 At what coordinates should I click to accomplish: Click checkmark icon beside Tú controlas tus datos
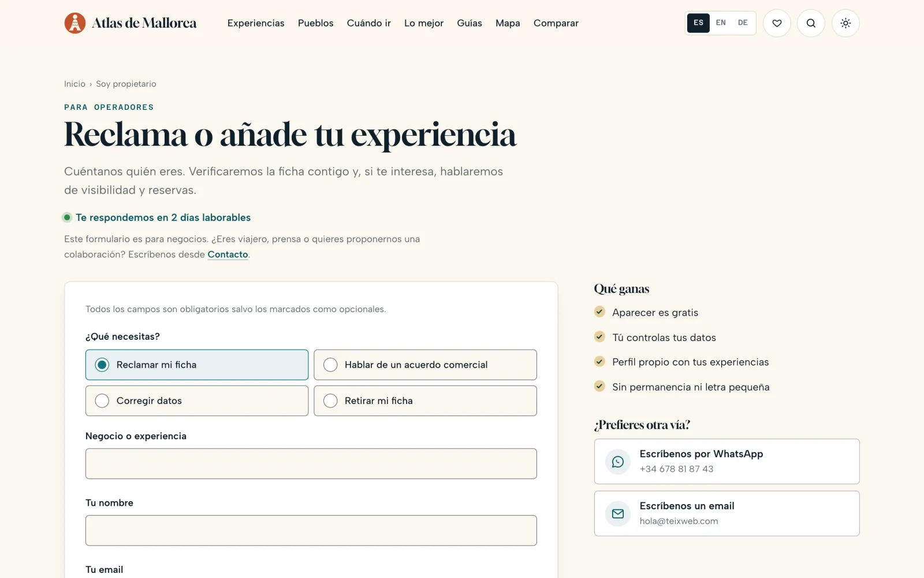(x=599, y=337)
